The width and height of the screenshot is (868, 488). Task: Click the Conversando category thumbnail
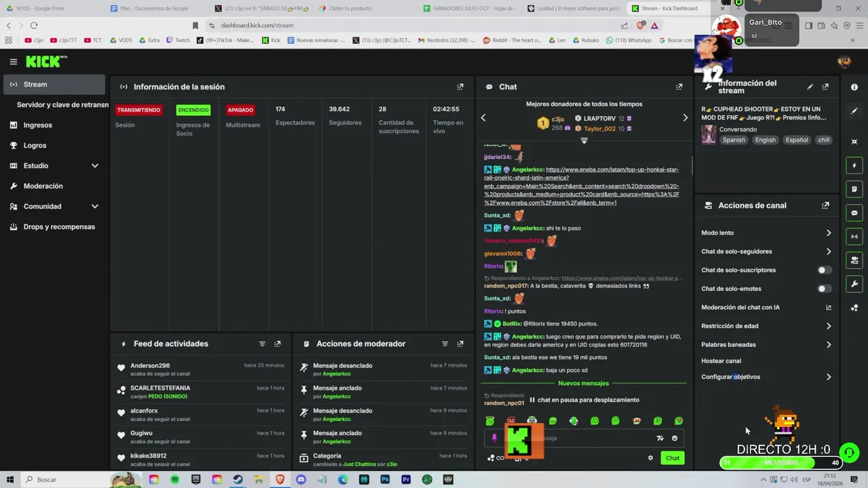click(x=709, y=134)
